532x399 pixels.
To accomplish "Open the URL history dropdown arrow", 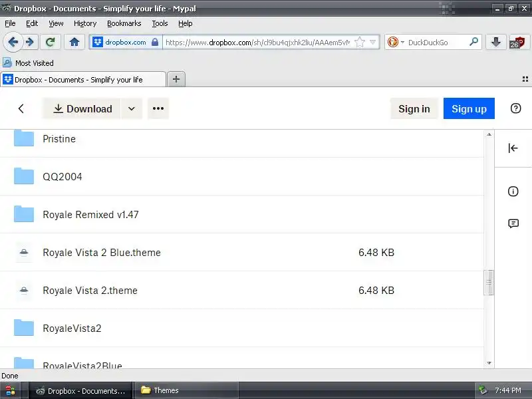I will pyautogui.click(x=373, y=43).
